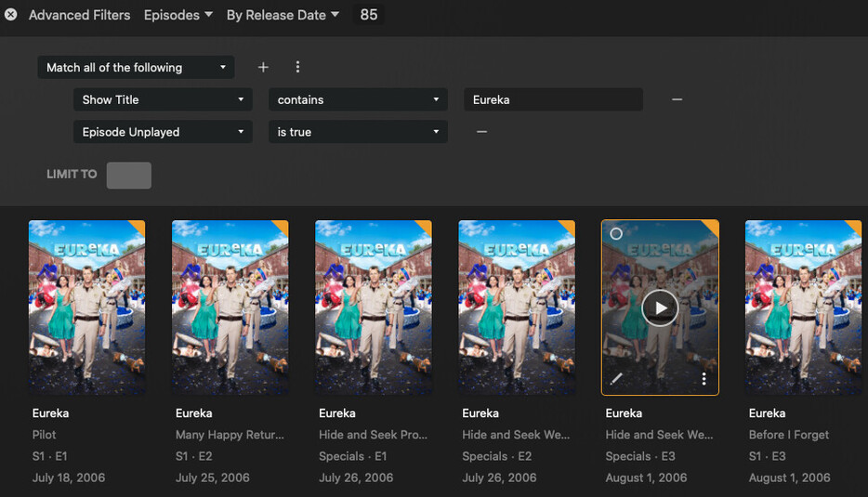Viewport: 868px width, 497px height.
Task: Click the S1 · E3 label
Action: pos(768,457)
